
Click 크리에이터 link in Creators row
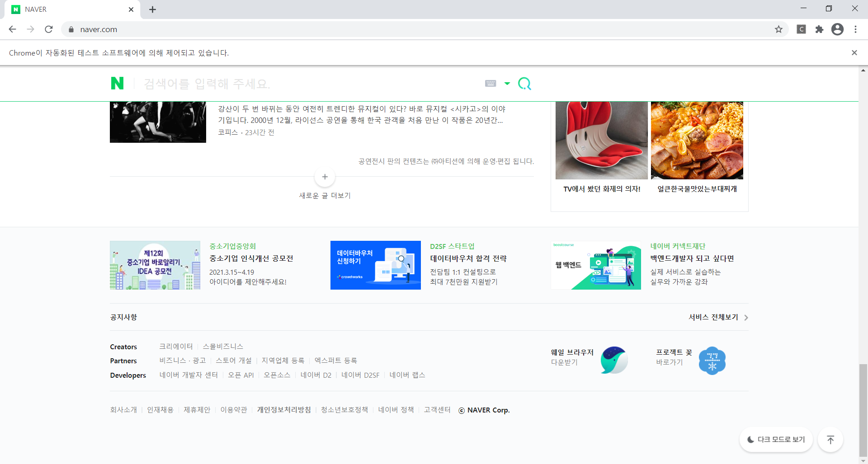tap(176, 347)
